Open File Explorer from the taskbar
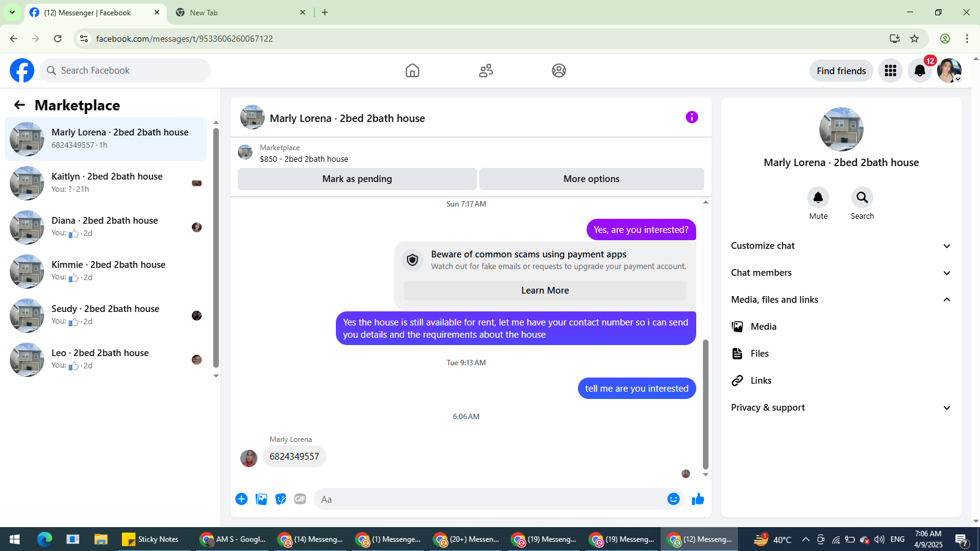980x551 pixels. coord(101,539)
